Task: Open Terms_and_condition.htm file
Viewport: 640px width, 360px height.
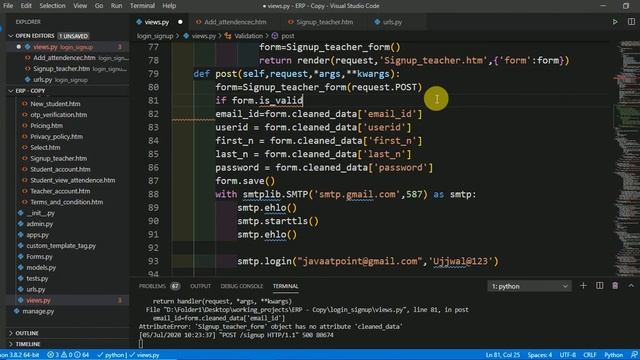Action: [x=67, y=202]
